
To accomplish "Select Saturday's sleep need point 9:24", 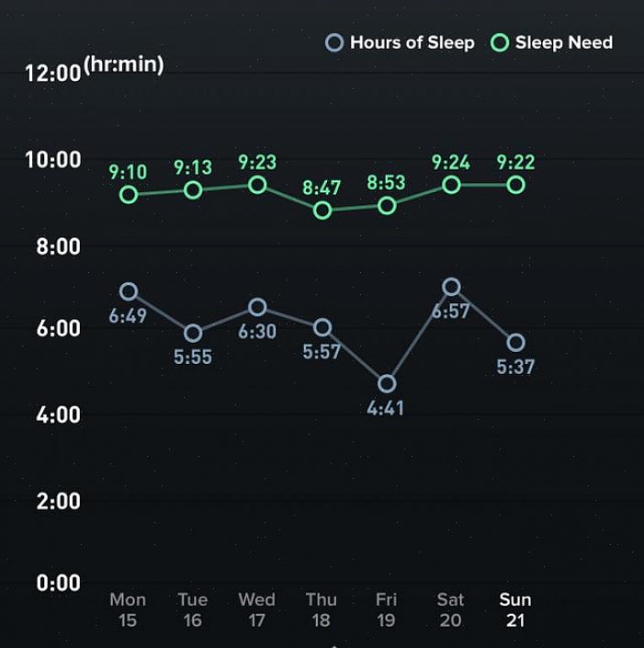I will 451,185.
